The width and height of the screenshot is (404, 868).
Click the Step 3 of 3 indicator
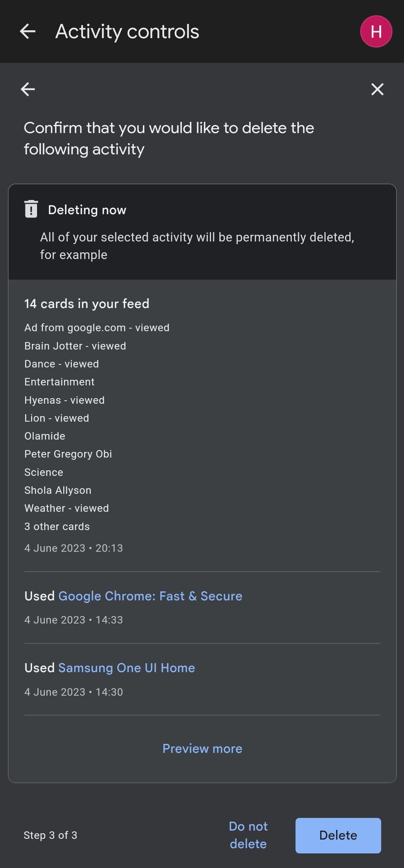(50, 835)
